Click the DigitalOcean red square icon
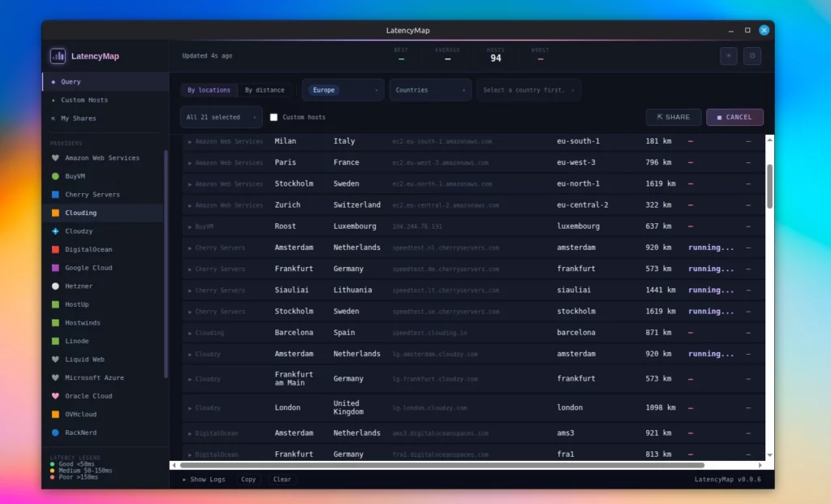831x504 pixels. click(x=55, y=249)
